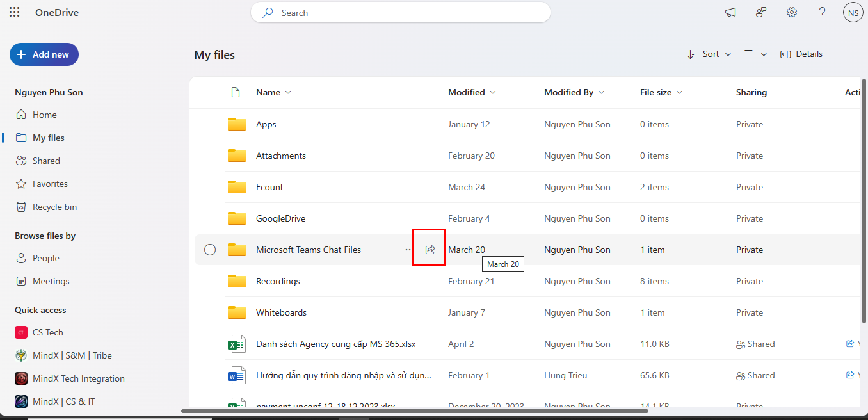
Task: Click the Add new button
Action: click(x=44, y=54)
